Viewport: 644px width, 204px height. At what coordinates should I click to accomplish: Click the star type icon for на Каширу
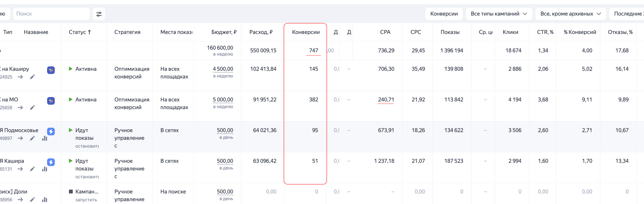coord(51,70)
